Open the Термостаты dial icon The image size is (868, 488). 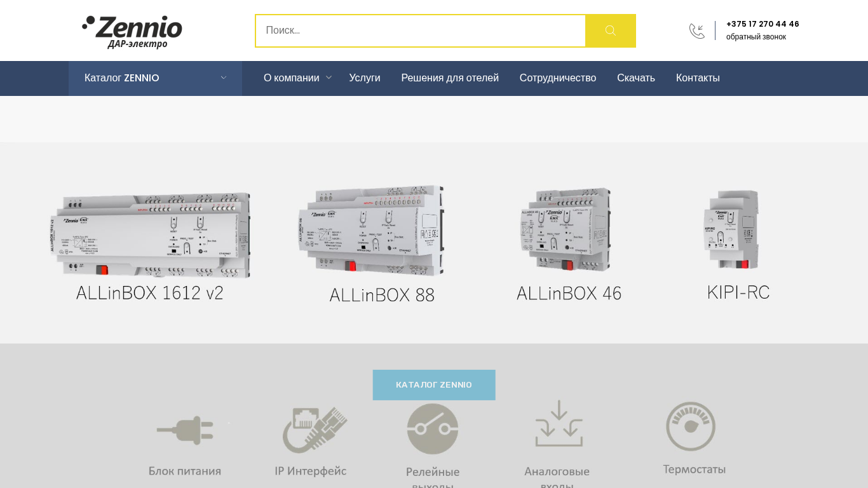691,426
